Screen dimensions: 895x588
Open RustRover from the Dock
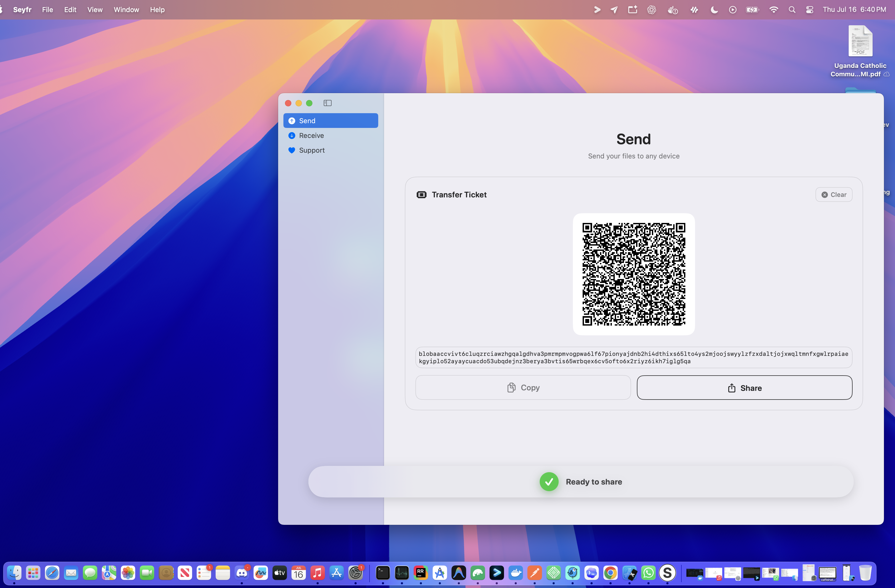pos(420,572)
